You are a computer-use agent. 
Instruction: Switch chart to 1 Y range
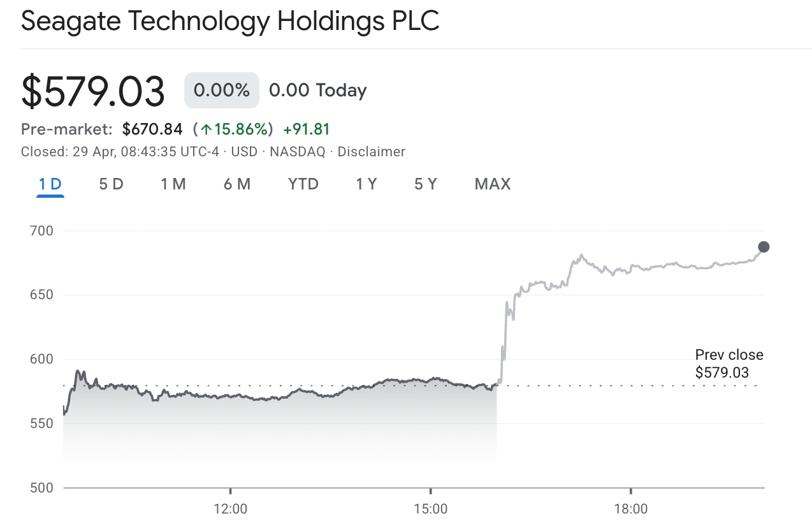[366, 184]
